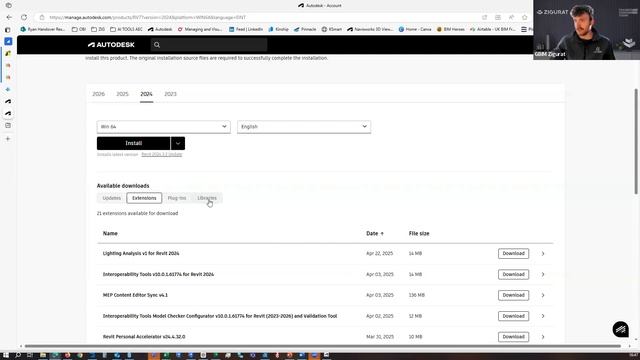Open the Managing and Visu... bookmark
The width and height of the screenshot is (640, 360).
coord(200,29)
